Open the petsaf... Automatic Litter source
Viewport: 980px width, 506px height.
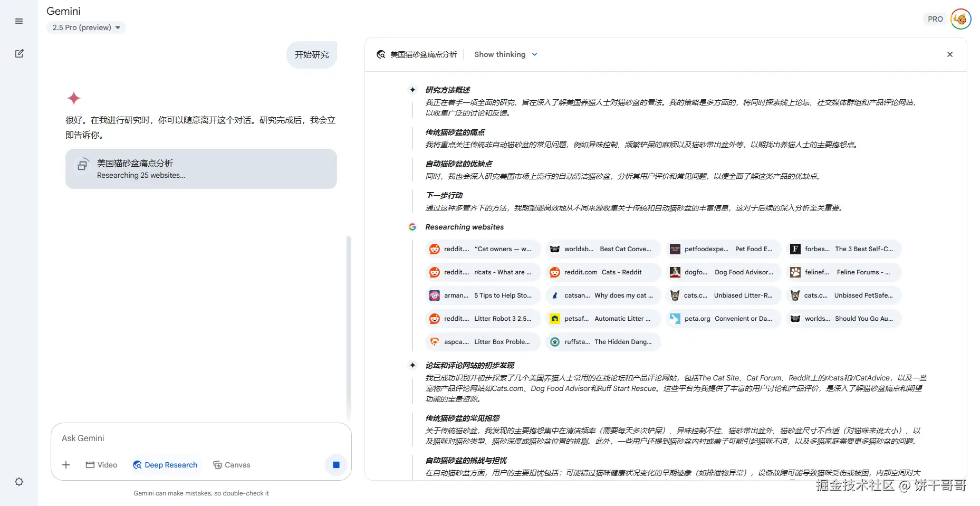coord(603,319)
